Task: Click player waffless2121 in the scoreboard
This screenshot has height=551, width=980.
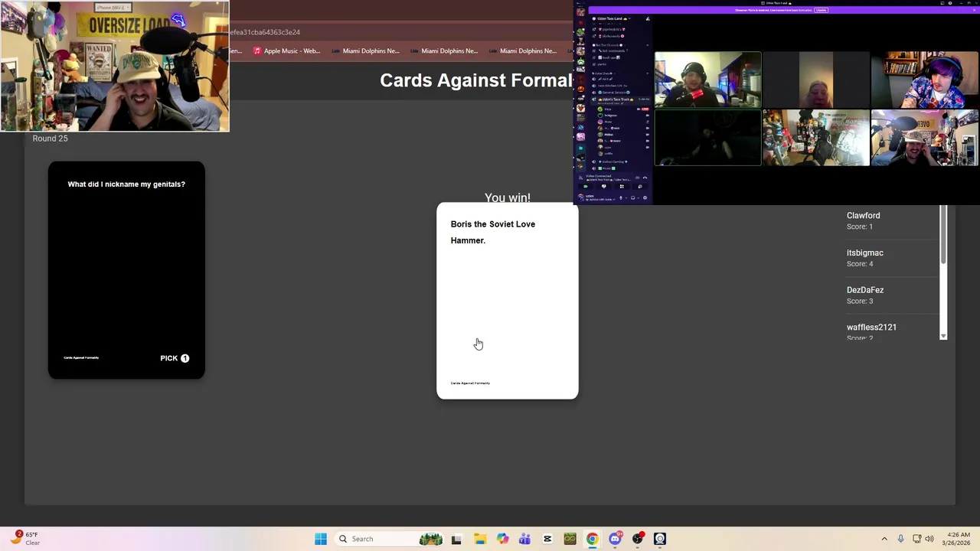Action: point(871,327)
